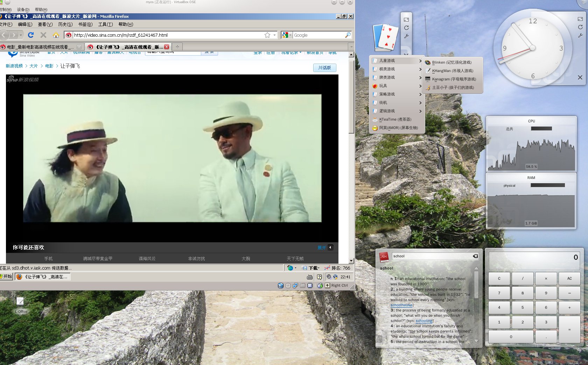Open 阿莫(AMOR) screen creature entry

tap(397, 128)
